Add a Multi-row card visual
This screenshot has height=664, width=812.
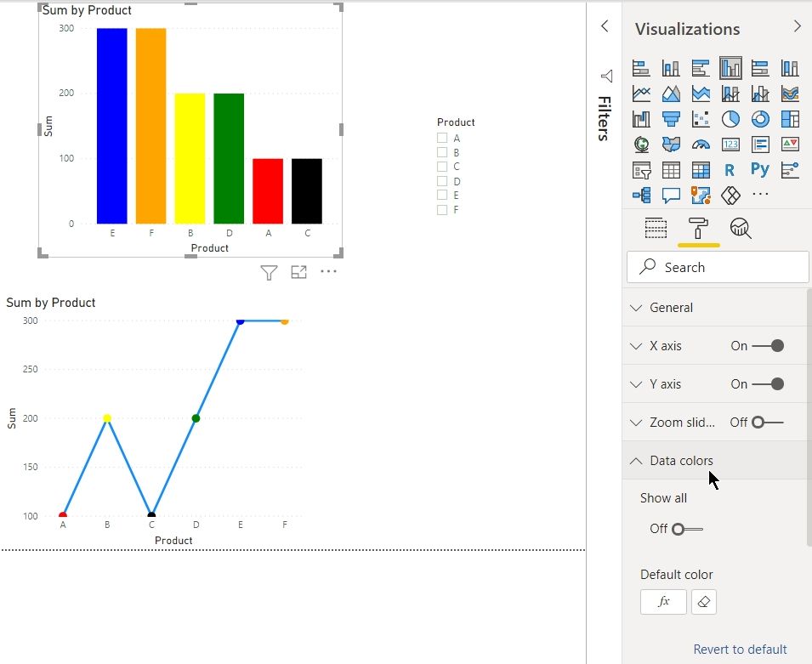pyautogui.click(x=760, y=145)
